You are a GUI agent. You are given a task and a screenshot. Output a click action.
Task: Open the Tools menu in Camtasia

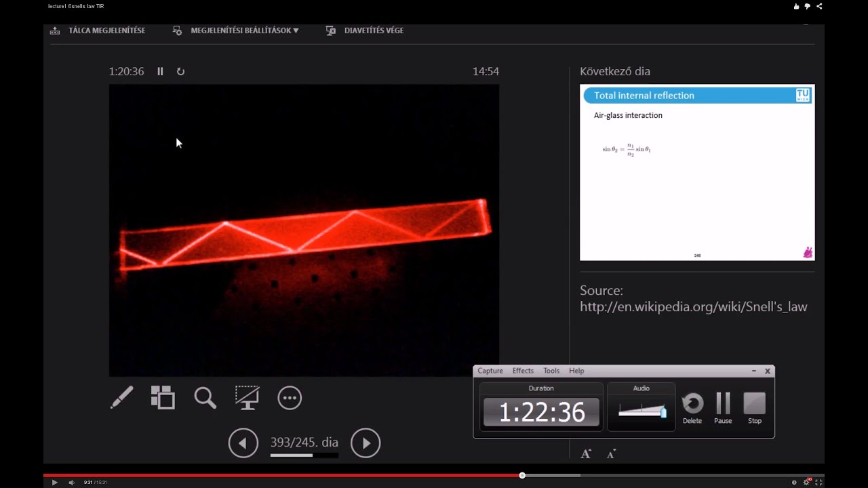click(551, 371)
